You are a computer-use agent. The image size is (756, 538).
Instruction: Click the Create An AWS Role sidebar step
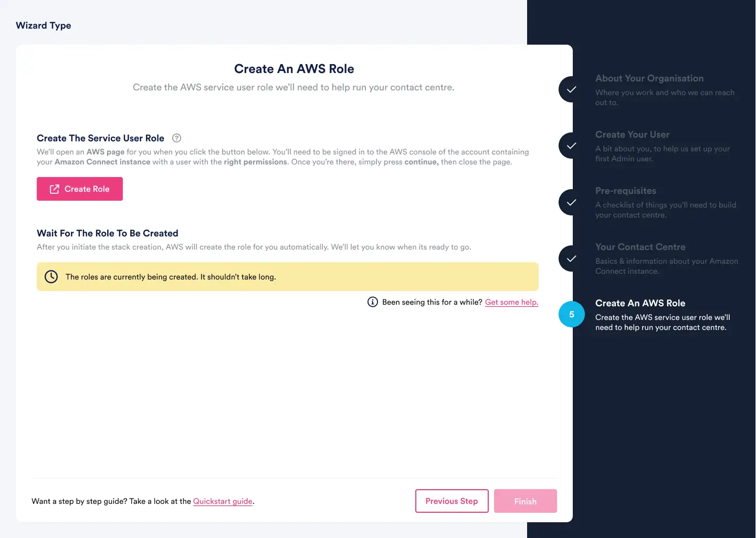640,303
